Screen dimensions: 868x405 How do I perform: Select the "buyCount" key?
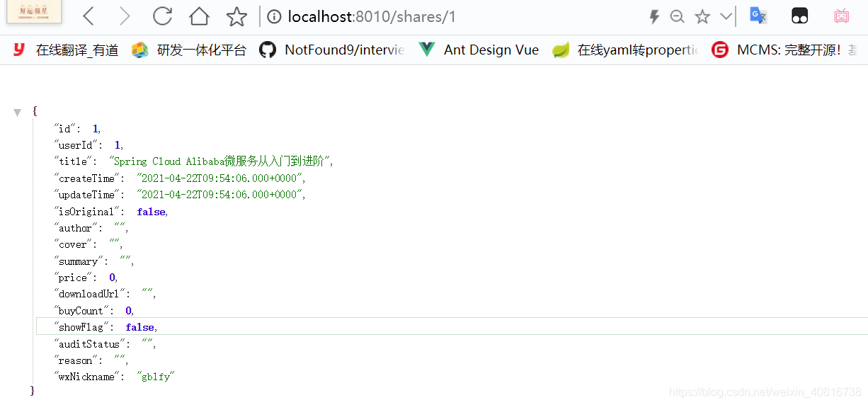(82, 311)
